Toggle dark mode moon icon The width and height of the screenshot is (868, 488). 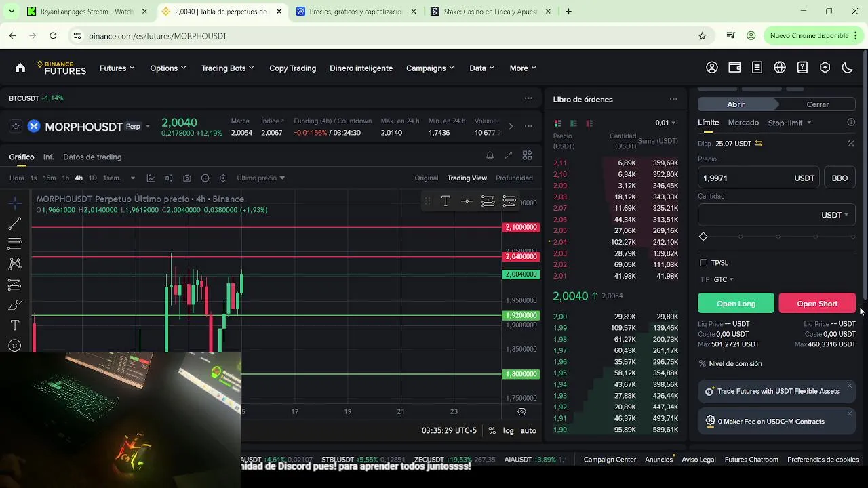click(847, 68)
